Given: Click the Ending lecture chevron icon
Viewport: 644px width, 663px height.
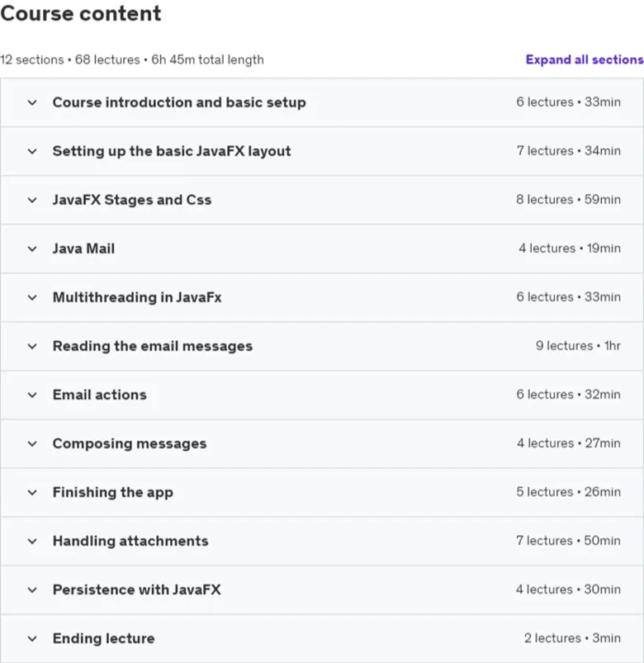Looking at the screenshot, I should [x=32, y=638].
